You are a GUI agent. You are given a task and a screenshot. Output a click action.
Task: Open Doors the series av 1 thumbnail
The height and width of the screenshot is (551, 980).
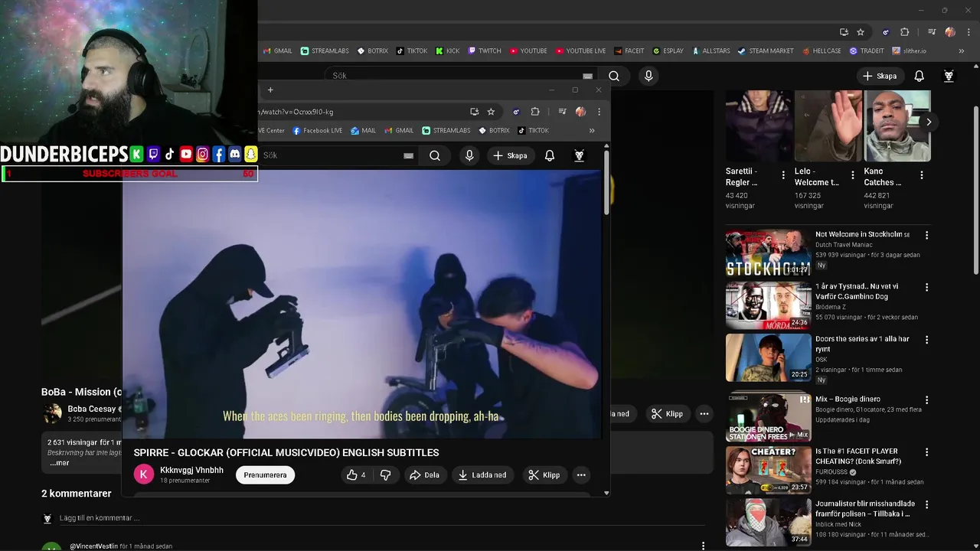[x=768, y=357]
